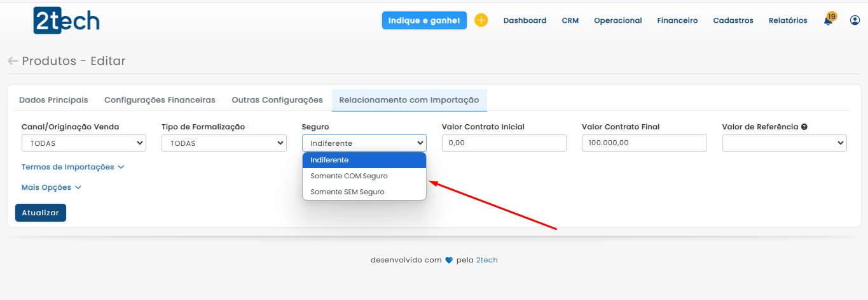Click the Indique e ganhe! button

(424, 20)
